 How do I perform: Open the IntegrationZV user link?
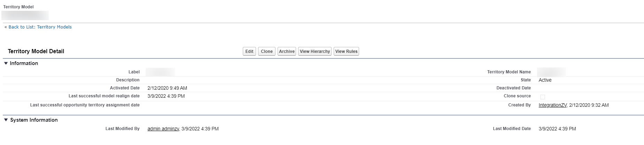tap(552, 105)
